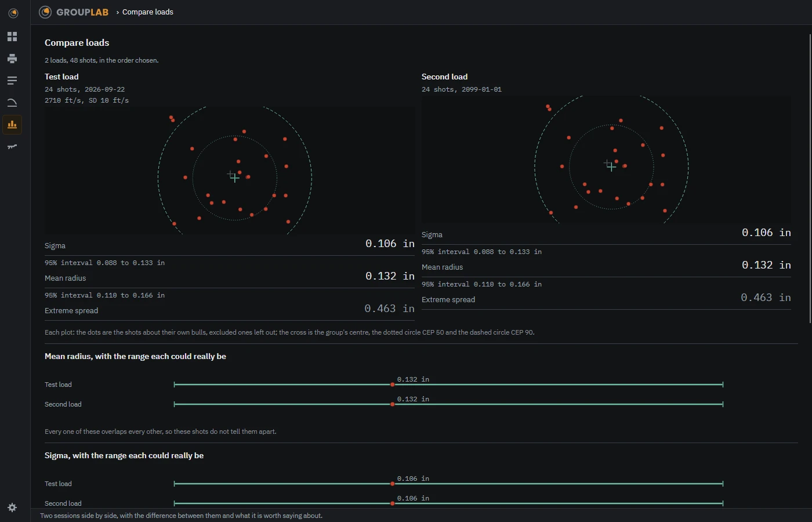This screenshot has width=812, height=522.
Task: Click the Second load scatter plot
Action: [x=606, y=159]
